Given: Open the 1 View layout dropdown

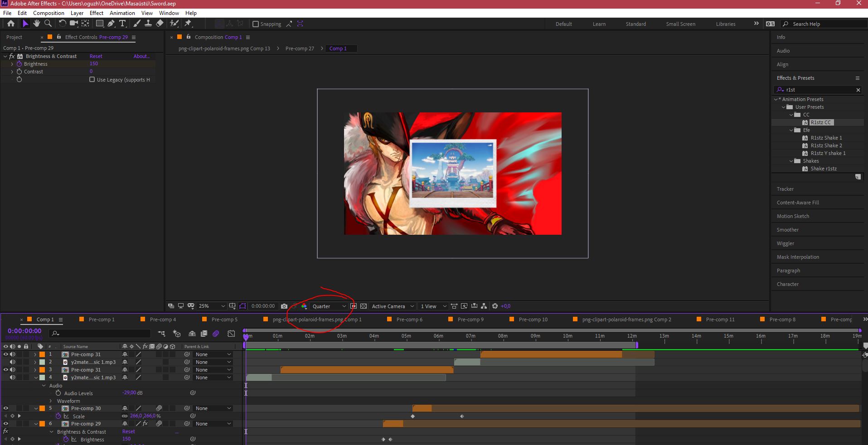Looking at the screenshot, I should pyautogui.click(x=433, y=306).
